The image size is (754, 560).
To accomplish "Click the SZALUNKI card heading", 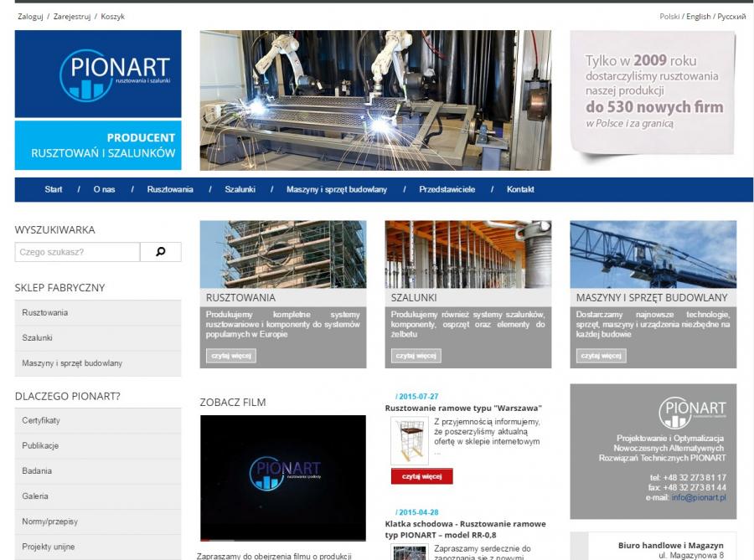I will click(x=414, y=298).
